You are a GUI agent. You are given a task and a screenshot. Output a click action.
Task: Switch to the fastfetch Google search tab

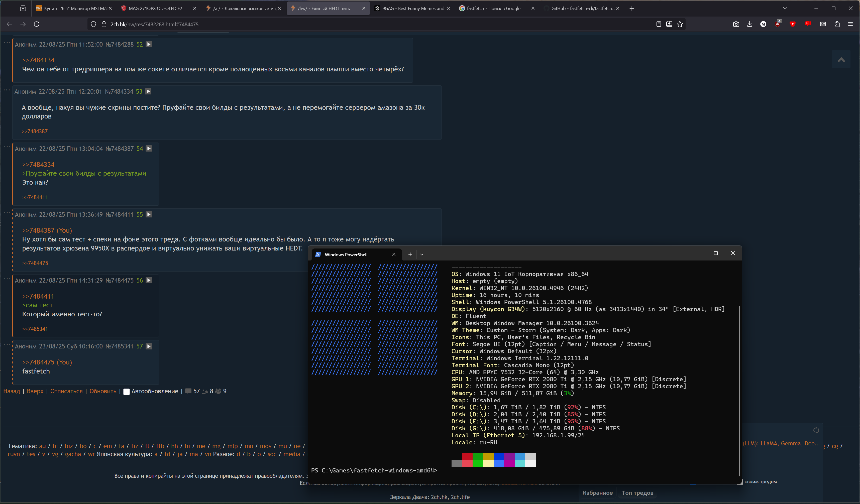[x=493, y=9]
